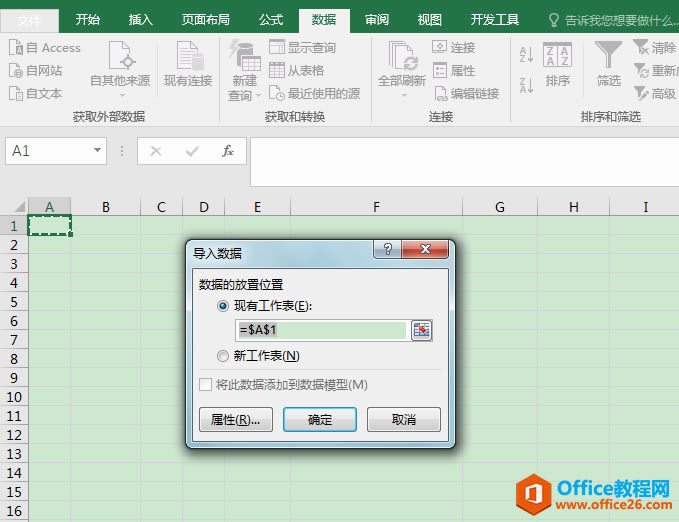Click the range selector collapse icon

click(421, 330)
